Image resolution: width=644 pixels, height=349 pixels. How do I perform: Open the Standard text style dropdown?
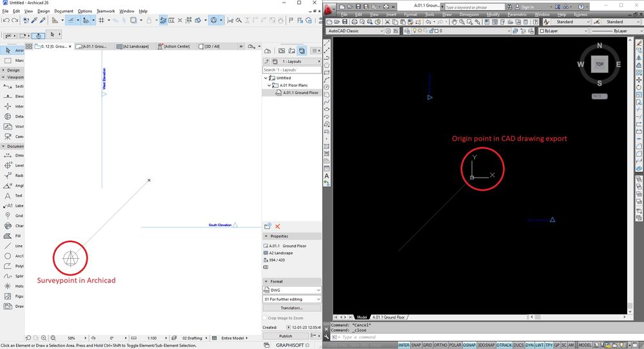tap(571, 22)
